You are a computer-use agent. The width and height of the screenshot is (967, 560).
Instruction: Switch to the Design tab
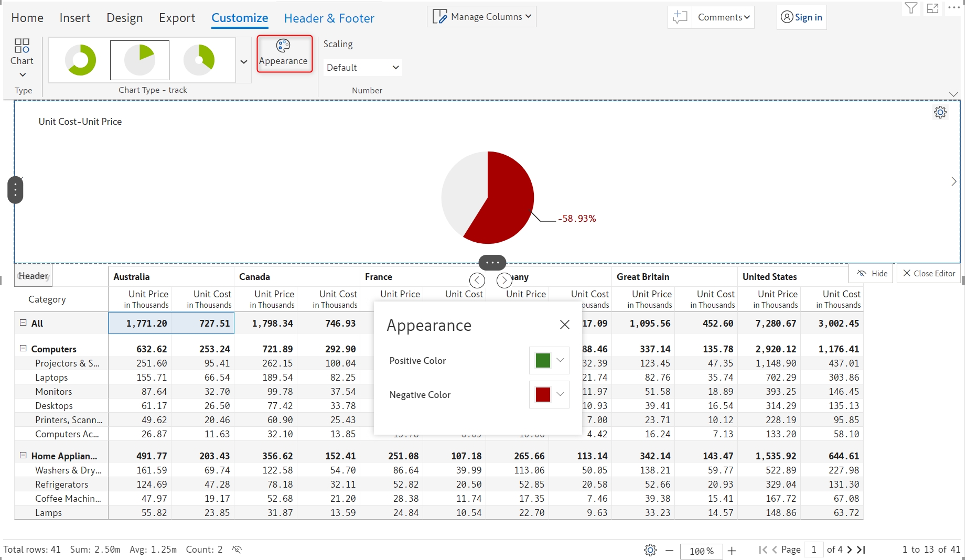tap(124, 18)
